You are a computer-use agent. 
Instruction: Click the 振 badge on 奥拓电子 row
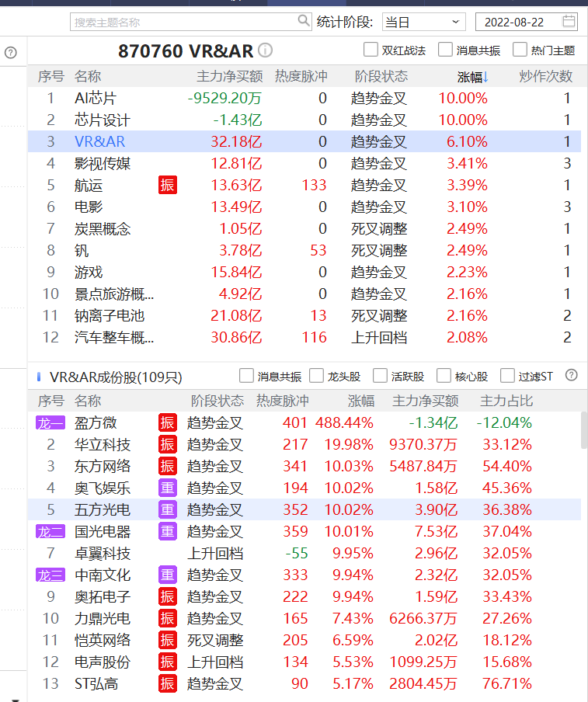[x=168, y=597]
